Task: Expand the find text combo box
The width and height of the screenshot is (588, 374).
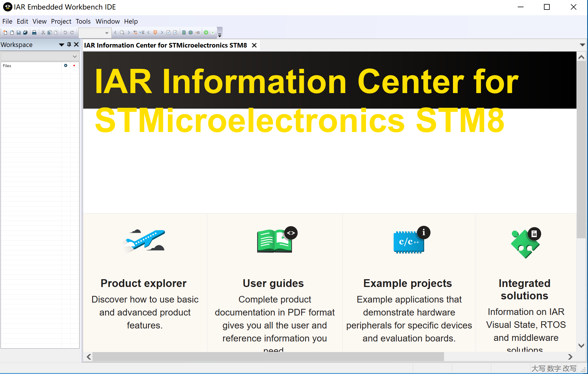Action: [x=107, y=33]
